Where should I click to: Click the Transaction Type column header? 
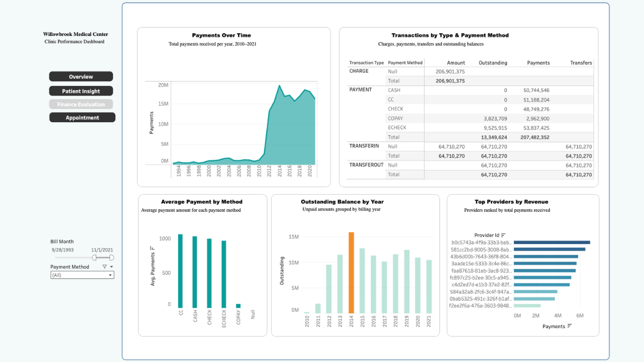point(367,63)
